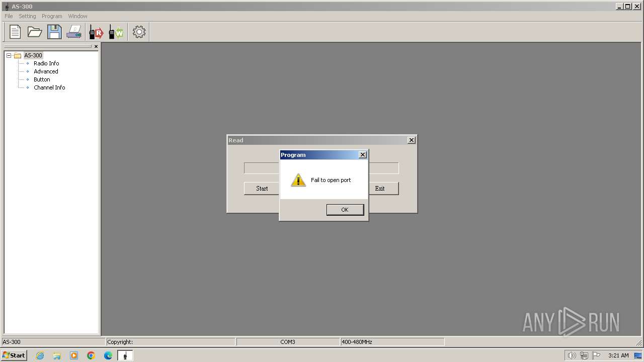
Task: Select the AS-300 root folder
Action: 33,55
